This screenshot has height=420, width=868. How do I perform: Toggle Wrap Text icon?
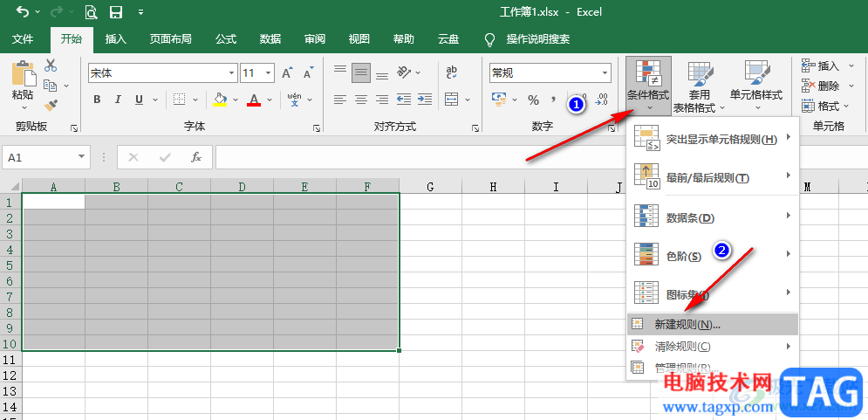(452, 72)
